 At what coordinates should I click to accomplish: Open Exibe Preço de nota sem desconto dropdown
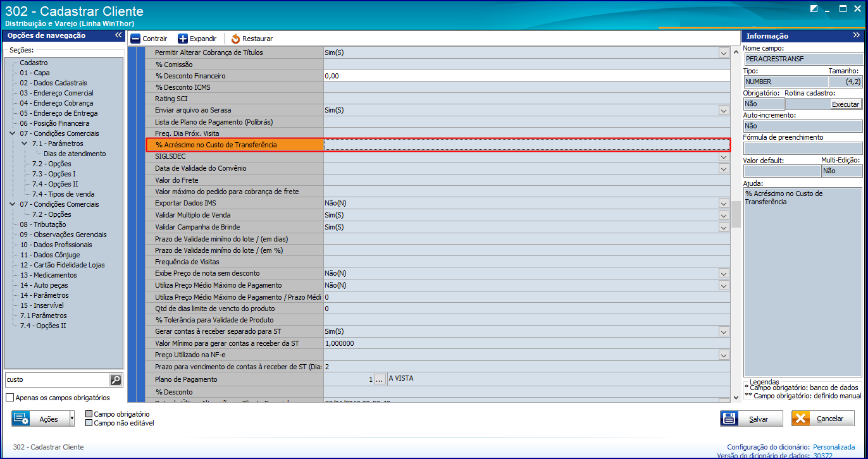(724, 274)
